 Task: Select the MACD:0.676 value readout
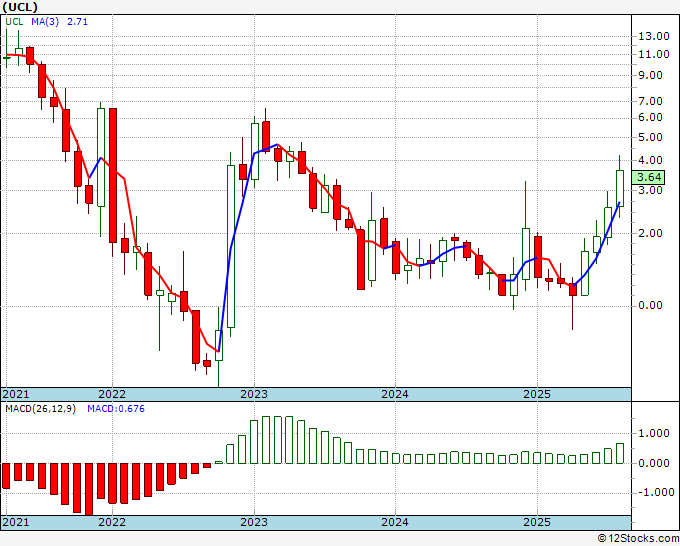click(116, 409)
